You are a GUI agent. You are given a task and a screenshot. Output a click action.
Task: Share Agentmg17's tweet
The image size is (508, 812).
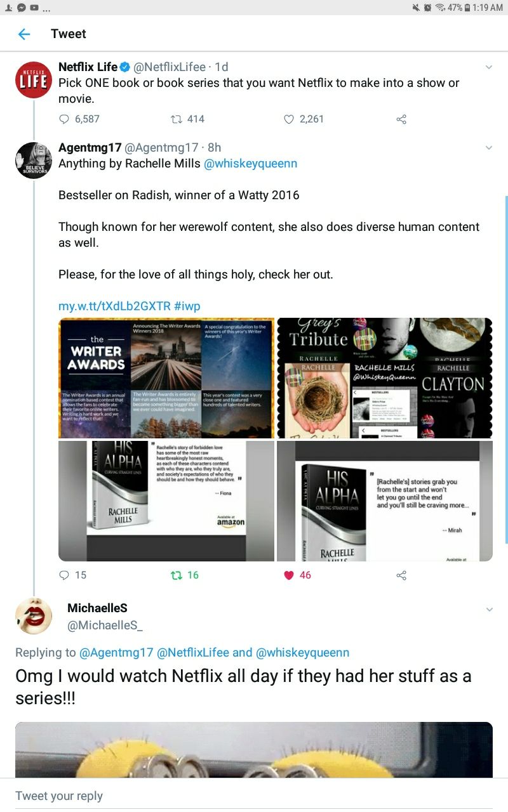tap(401, 575)
